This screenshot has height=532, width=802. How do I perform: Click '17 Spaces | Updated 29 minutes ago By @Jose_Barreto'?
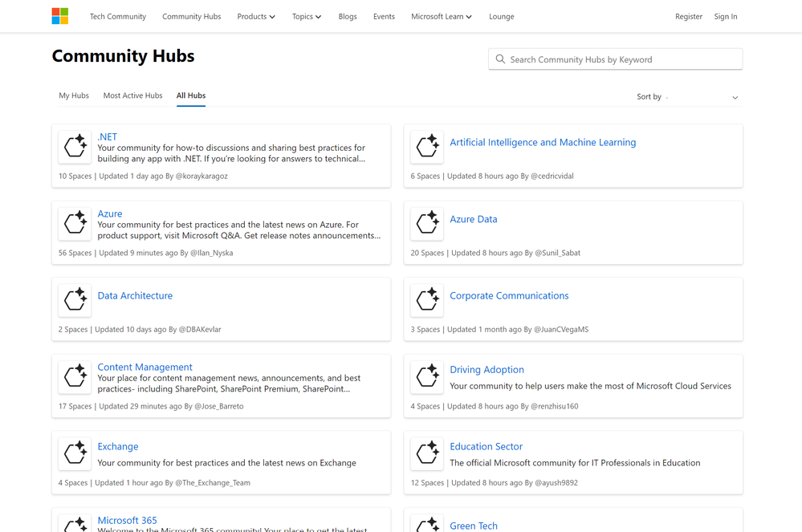(151, 406)
